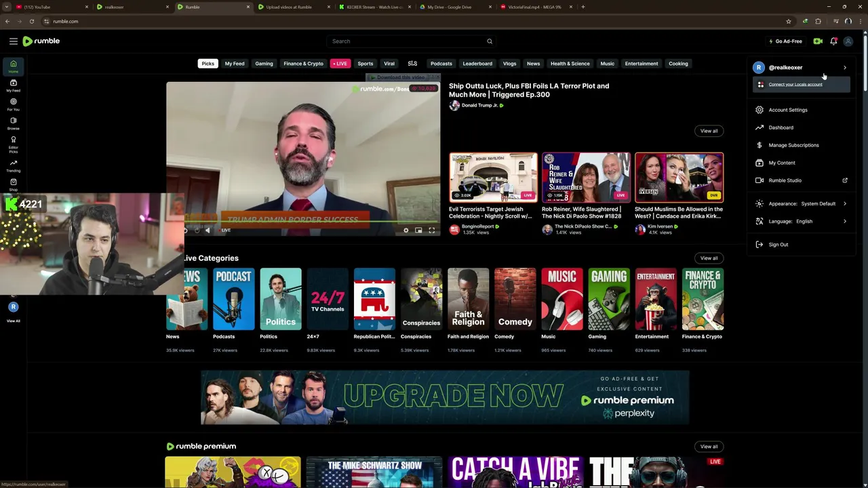Select the Cooking category tab
Viewport: 868px width, 488px height.
[x=678, y=64]
